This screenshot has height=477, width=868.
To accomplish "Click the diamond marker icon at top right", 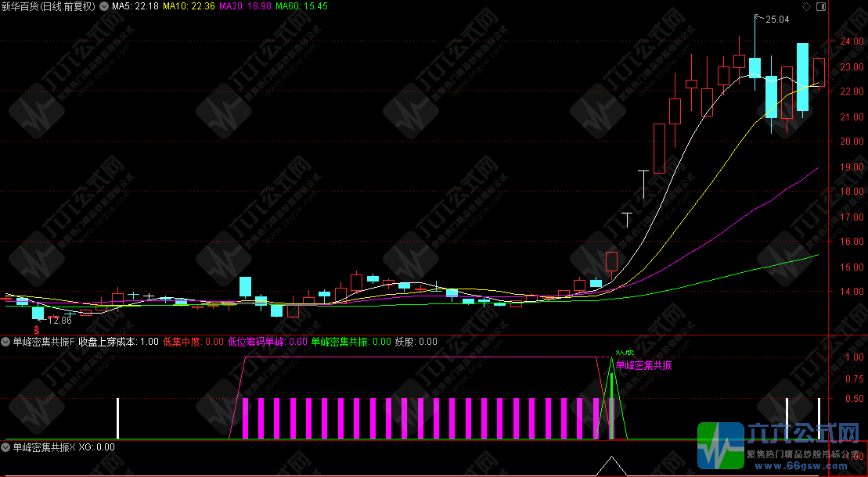I will coord(806,6).
